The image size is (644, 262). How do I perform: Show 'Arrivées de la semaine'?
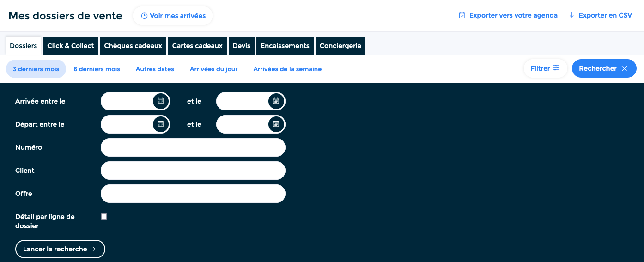[x=287, y=69]
